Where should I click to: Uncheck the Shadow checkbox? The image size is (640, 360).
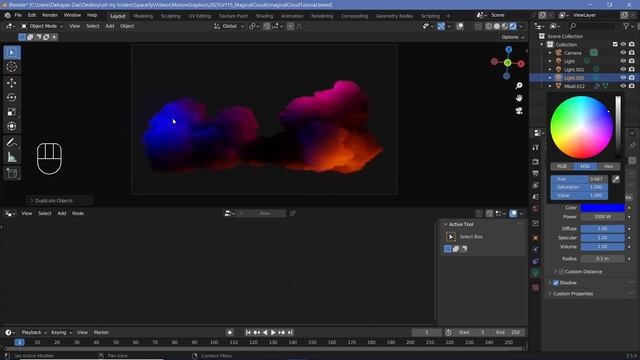tap(556, 282)
